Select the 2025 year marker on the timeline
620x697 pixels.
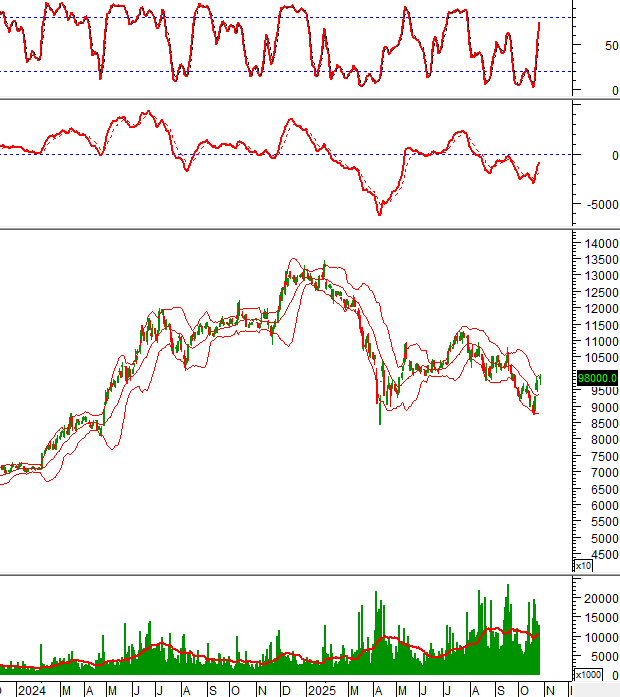(321, 690)
